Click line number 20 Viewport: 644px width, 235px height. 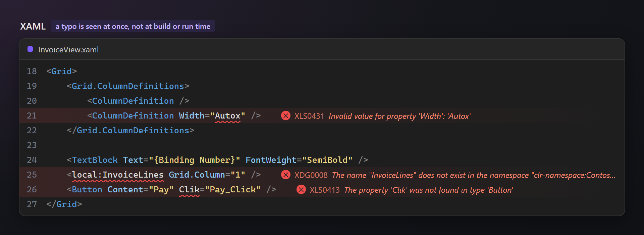tap(32, 101)
